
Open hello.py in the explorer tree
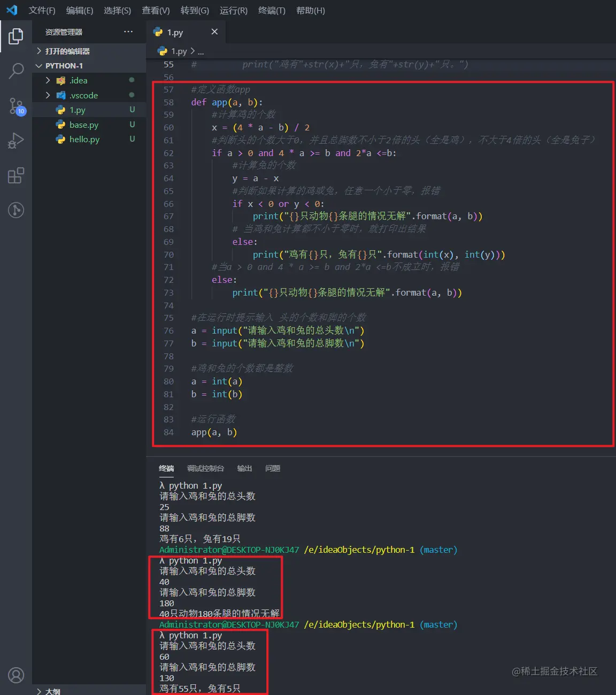pyautogui.click(x=89, y=139)
